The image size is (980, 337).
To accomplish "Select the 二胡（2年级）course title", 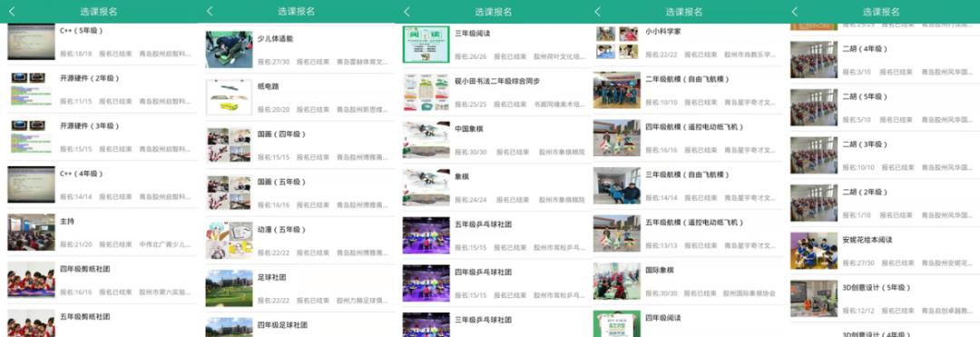I will 865,192.
